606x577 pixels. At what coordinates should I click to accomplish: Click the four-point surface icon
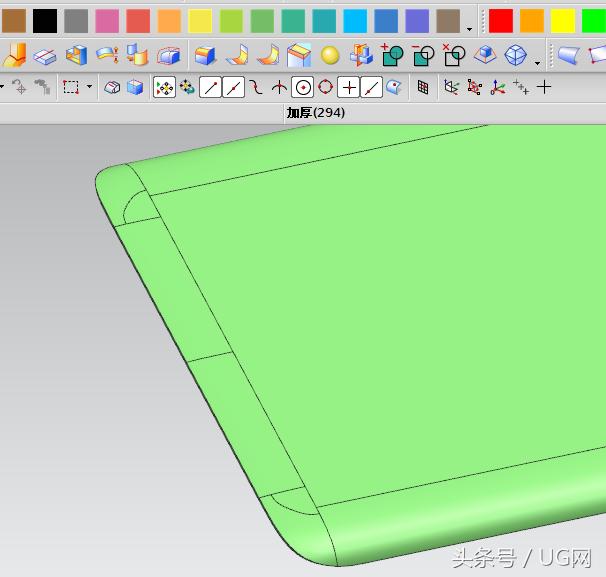click(597, 54)
